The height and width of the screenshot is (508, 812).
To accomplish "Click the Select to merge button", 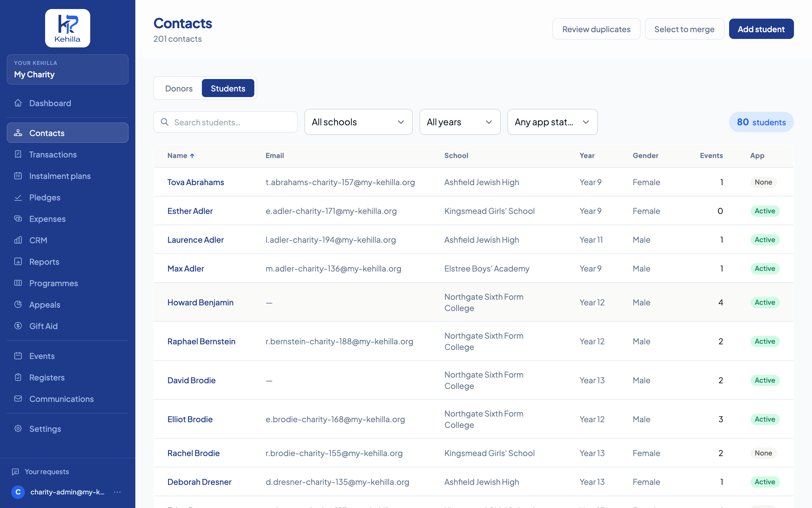I will coord(684,29).
